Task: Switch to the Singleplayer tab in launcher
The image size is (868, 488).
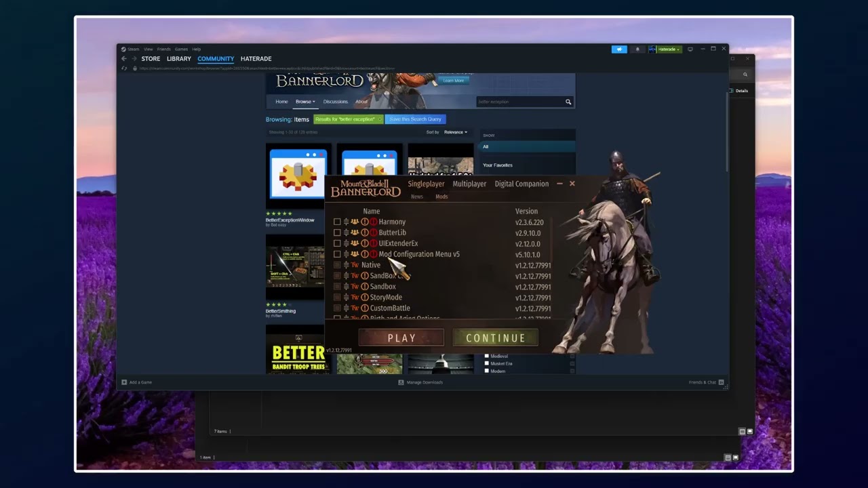Action: point(426,184)
